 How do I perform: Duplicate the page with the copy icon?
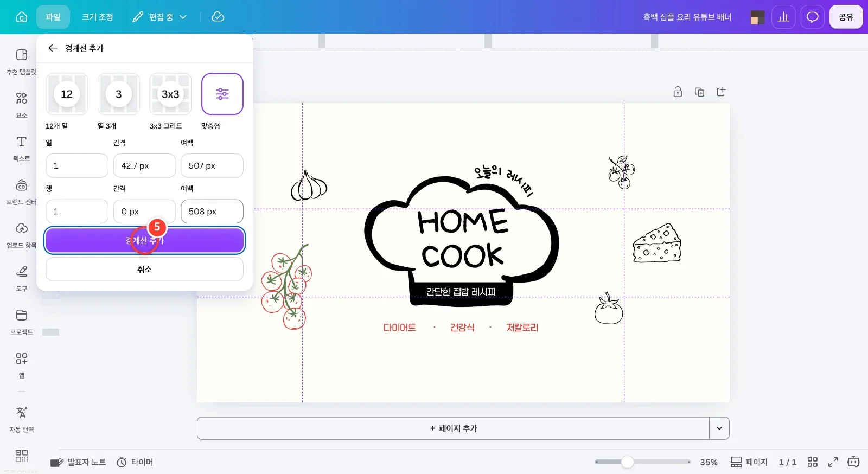coord(699,92)
